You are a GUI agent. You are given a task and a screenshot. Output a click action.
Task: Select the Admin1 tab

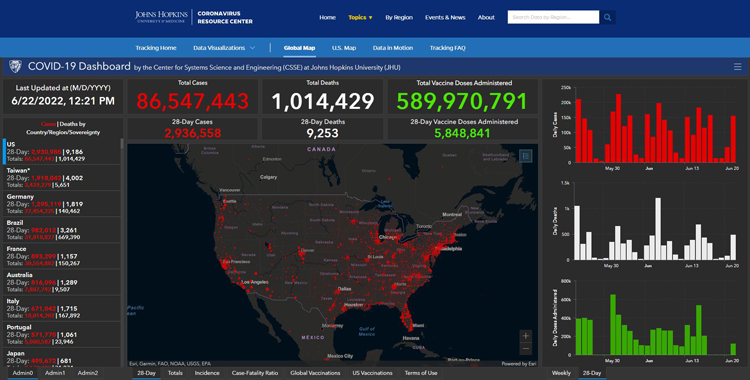[x=55, y=373]
